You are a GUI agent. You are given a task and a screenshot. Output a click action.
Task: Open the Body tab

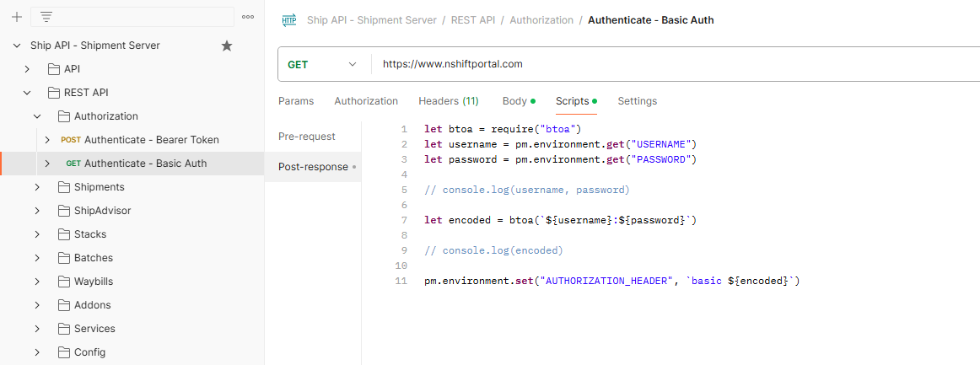514,101
